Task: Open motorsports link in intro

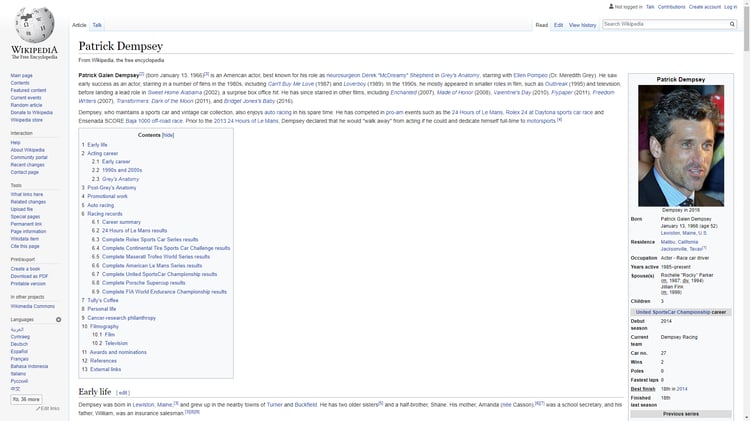Action: [x=541, y=121]
